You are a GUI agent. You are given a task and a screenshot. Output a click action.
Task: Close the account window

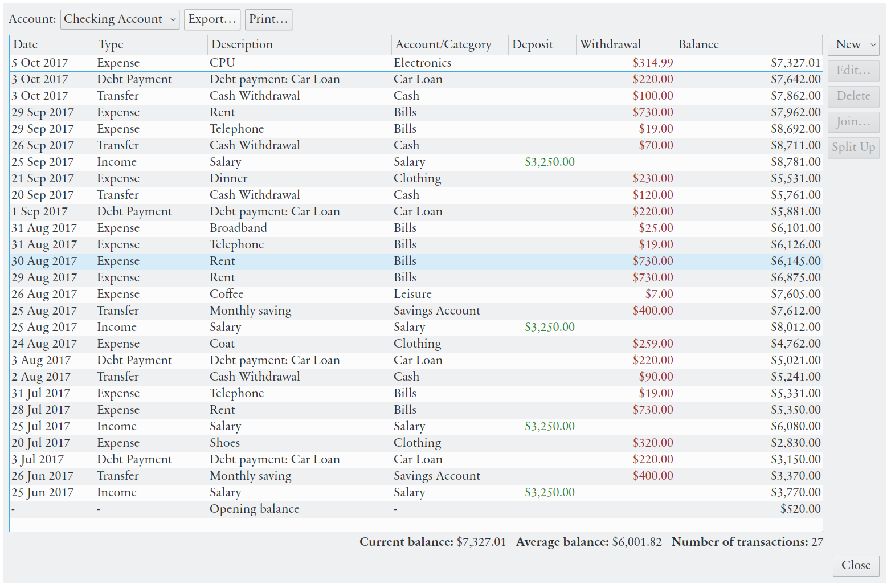point(856,565)
